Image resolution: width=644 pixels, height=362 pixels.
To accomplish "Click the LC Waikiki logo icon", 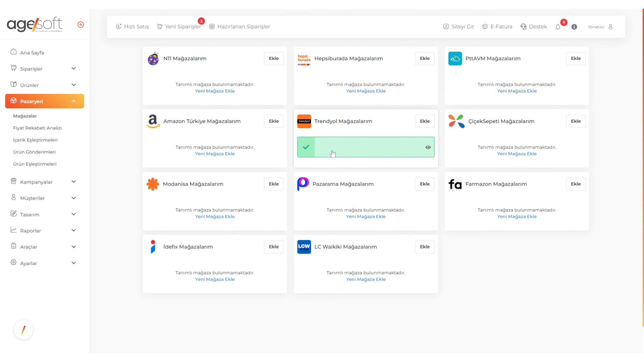I will (304, 247).
